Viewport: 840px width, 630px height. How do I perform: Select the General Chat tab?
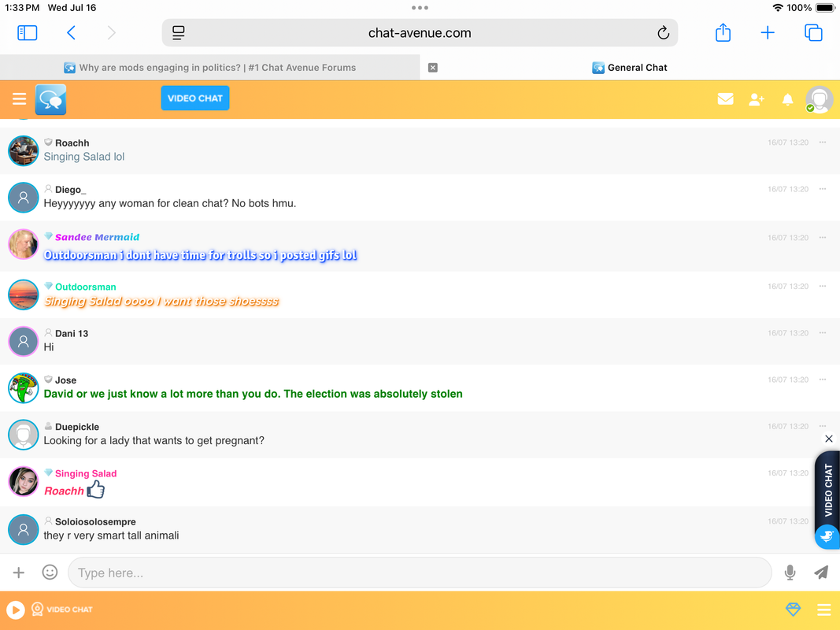[630, 68]
